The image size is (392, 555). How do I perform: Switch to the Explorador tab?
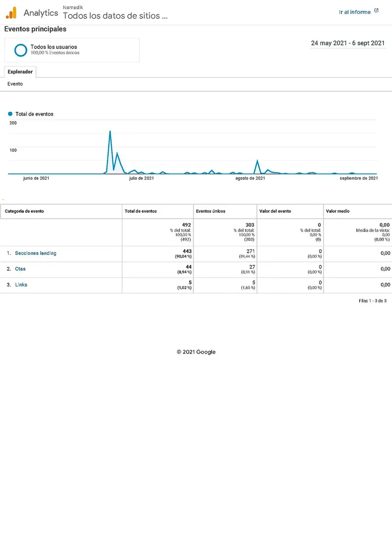[x=20, y=72]
